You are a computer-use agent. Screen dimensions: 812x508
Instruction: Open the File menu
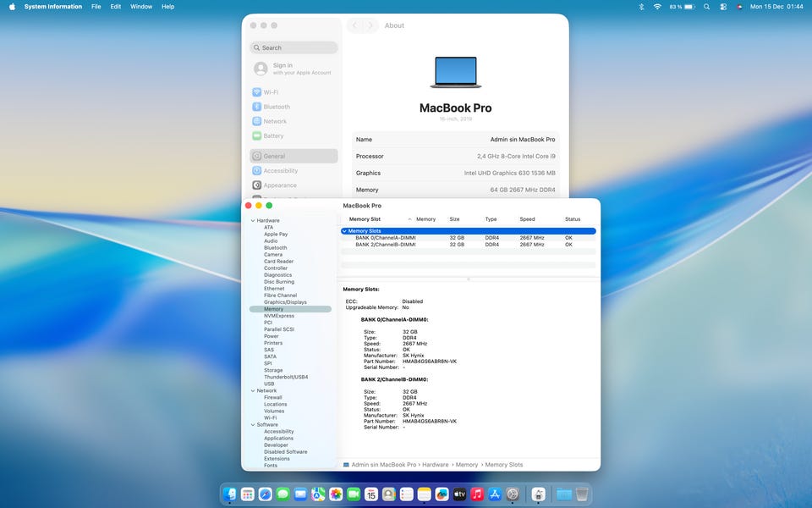point(96,7)
